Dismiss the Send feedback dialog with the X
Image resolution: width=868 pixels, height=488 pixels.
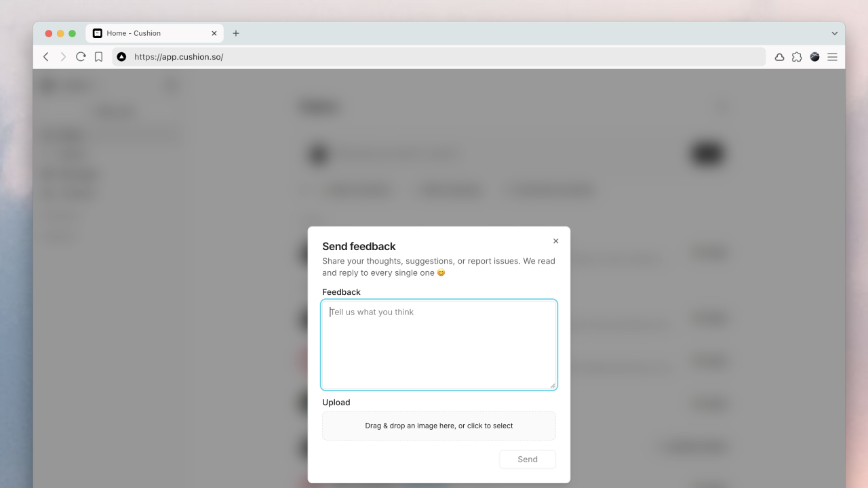[555, 241]
